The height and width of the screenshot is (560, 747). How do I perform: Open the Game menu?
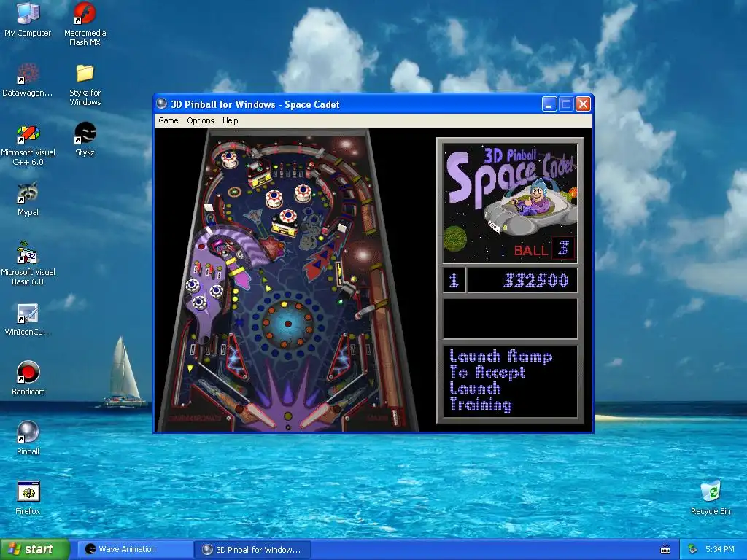[169, 120]
